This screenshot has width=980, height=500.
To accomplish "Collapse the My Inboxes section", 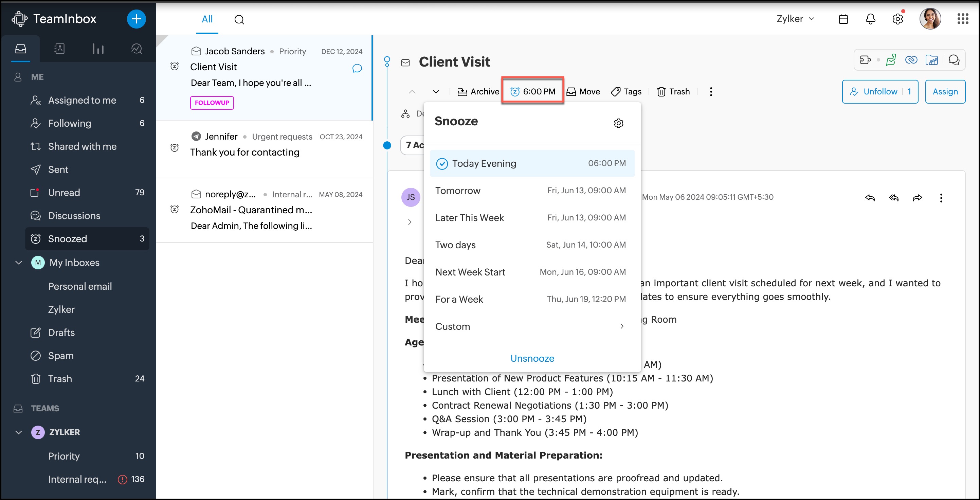I will (x=19, y=262).
